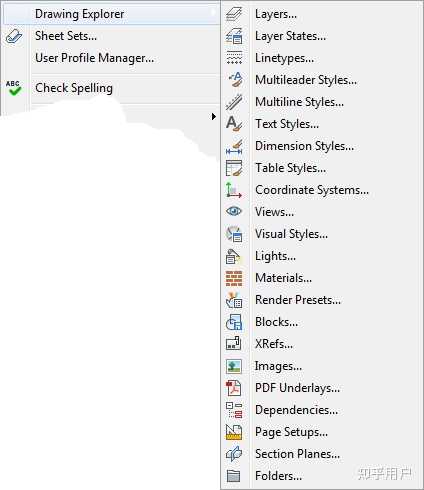Click the Layers stack icon
This screenshot has width=424, height=490.
pyautogui.click(x=234, y=14)
